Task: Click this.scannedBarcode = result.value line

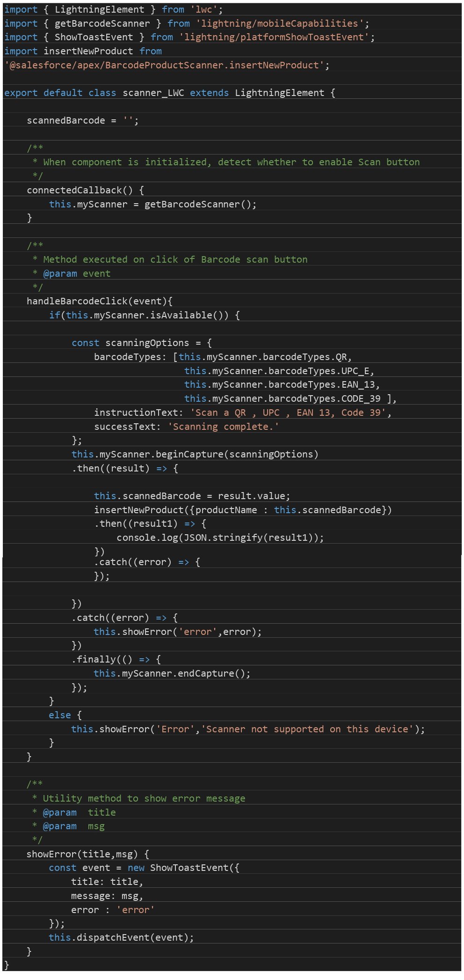Action: click(x=192, y=496)
